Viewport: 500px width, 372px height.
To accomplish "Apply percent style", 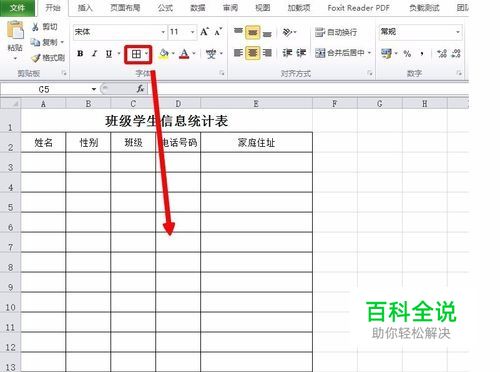I will (407, 53).
